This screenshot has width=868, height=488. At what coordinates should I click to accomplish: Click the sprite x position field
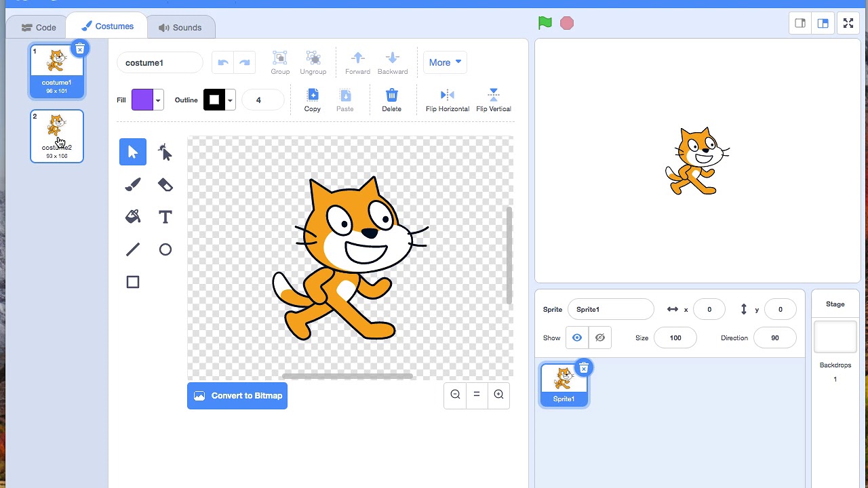[x=709, y=309]
